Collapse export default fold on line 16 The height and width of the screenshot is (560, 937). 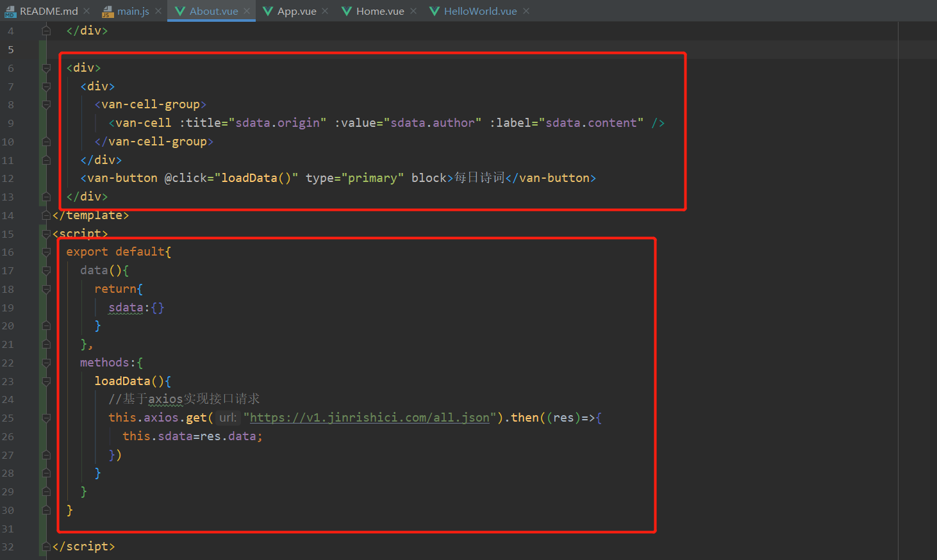pos(46,252)
